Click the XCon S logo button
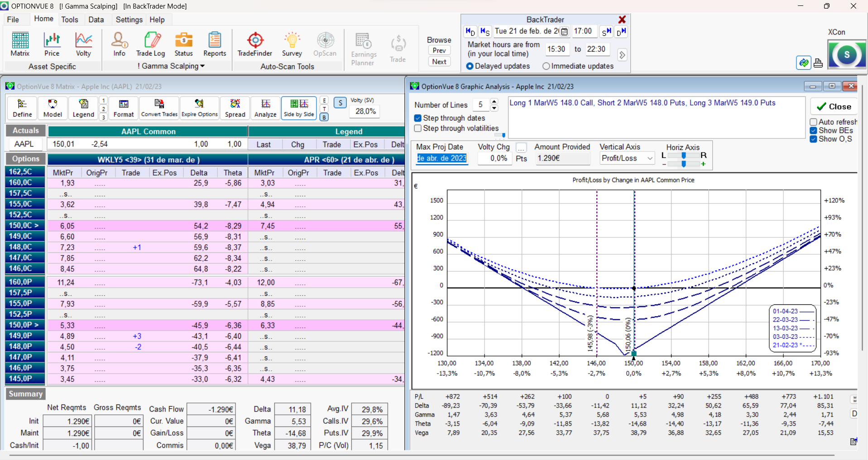The image size is (868, 460). click(x=847, y=55)
